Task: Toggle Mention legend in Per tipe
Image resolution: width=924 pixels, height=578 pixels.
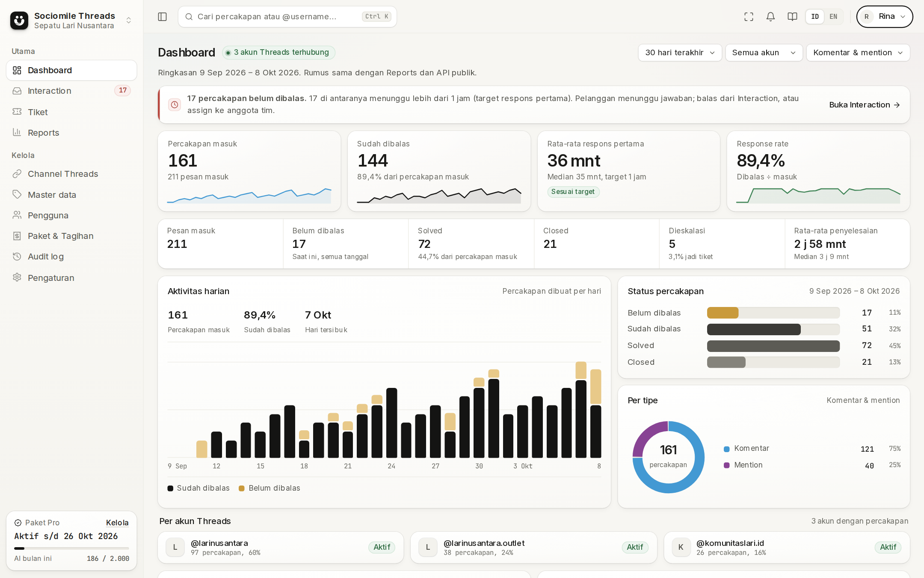Action: (x=743, y=465)
